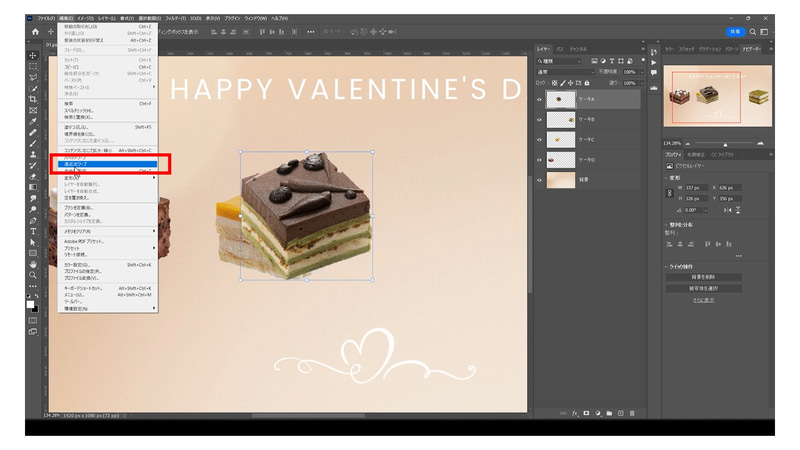Viewport: 800px width, 450px height.
Task: Open the search magnifier at top right
Action: point(753,32)
